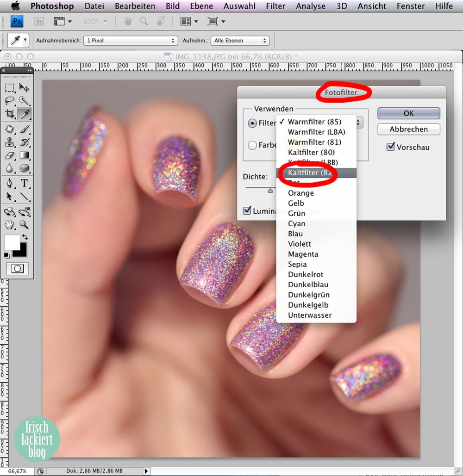Image resolution: width=463 pixels, height=476 pixels.
Task: Toggle the Vorschau checkbox
Action: (390, 147)
